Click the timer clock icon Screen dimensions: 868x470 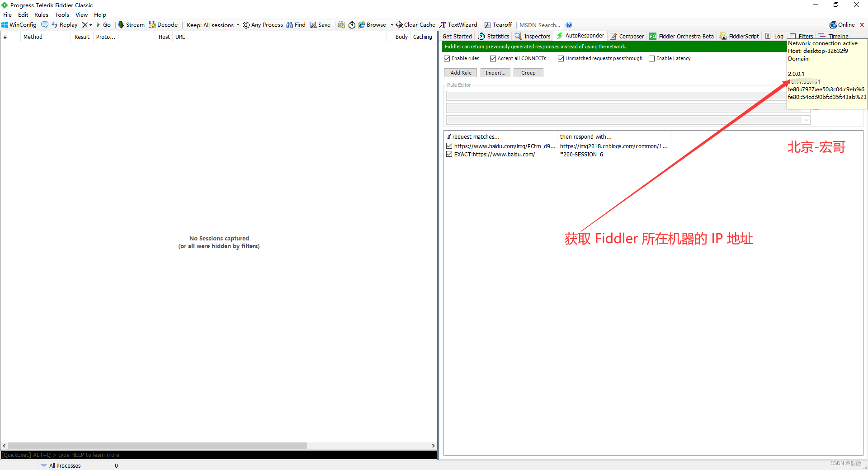tap(352, 25)
